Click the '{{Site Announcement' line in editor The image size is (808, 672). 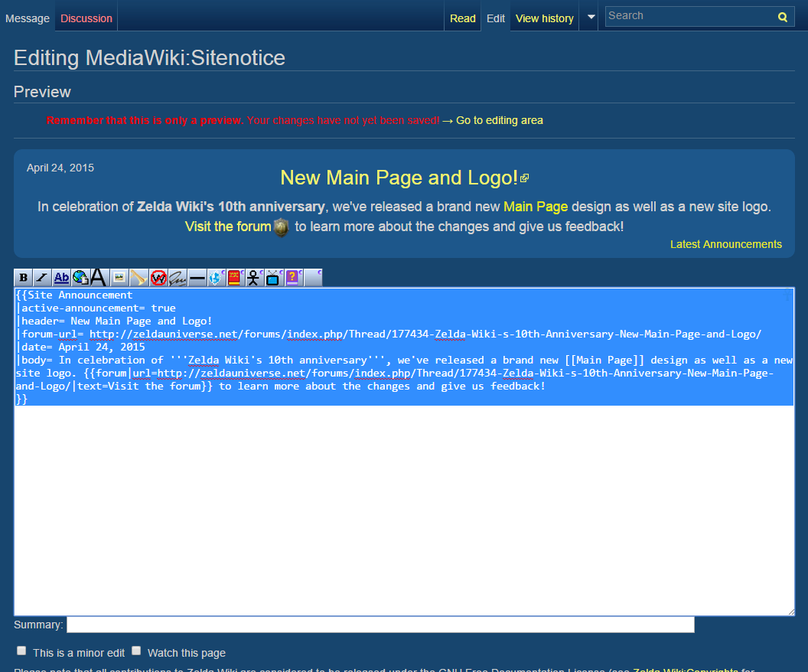point(74,295)
